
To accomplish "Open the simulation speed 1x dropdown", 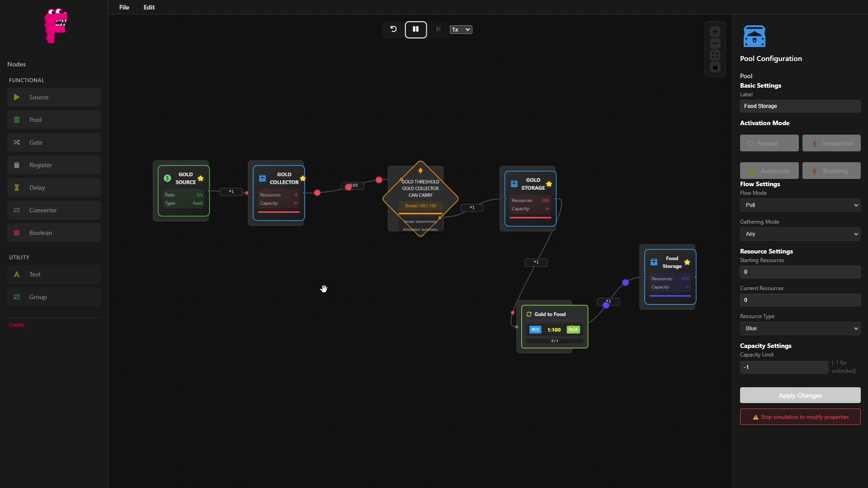I will click(461, 29).
